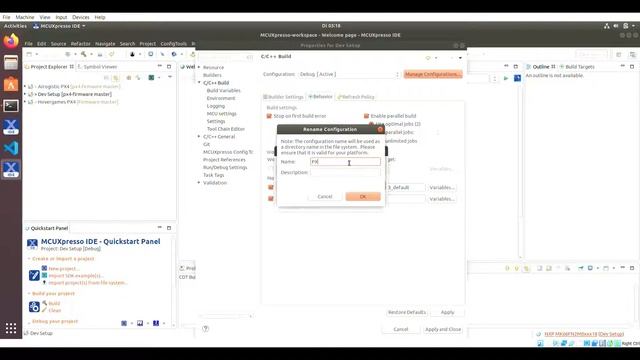
Task: Switch to the Refresh Policy tab
Action: tap(356, 97)
